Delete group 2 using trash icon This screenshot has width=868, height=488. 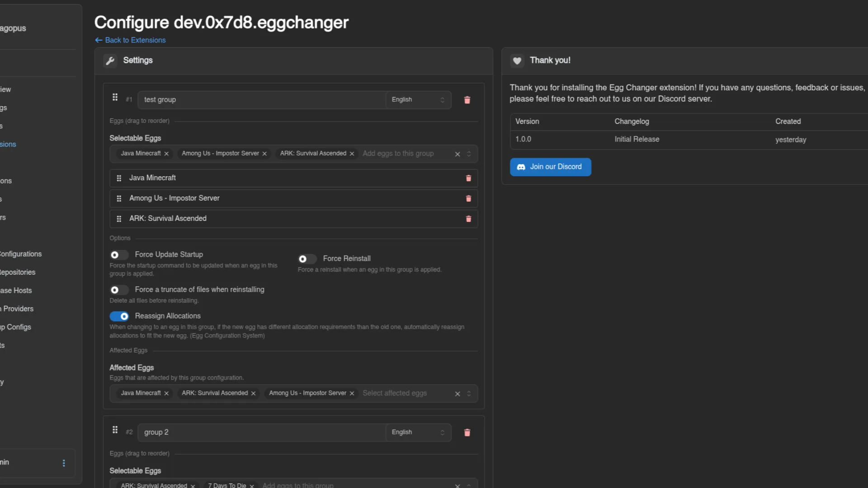coord(467,432)
